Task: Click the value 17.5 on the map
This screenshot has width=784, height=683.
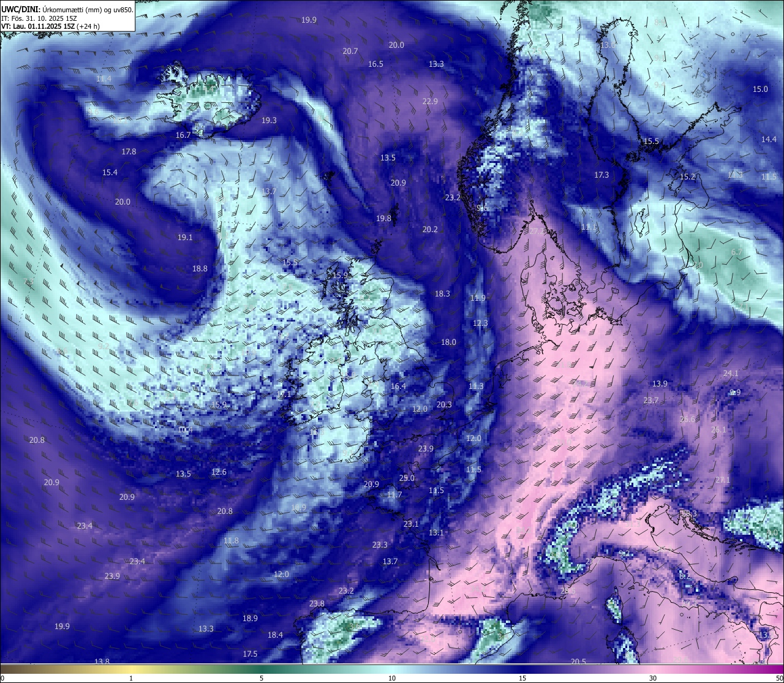Action: pyautogui.click(x=250, y=654)
